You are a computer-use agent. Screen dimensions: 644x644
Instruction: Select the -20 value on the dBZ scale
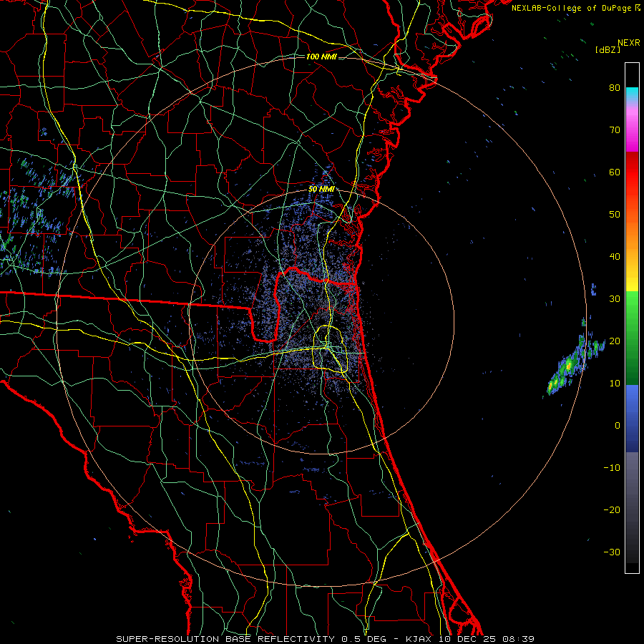point(612,510)
